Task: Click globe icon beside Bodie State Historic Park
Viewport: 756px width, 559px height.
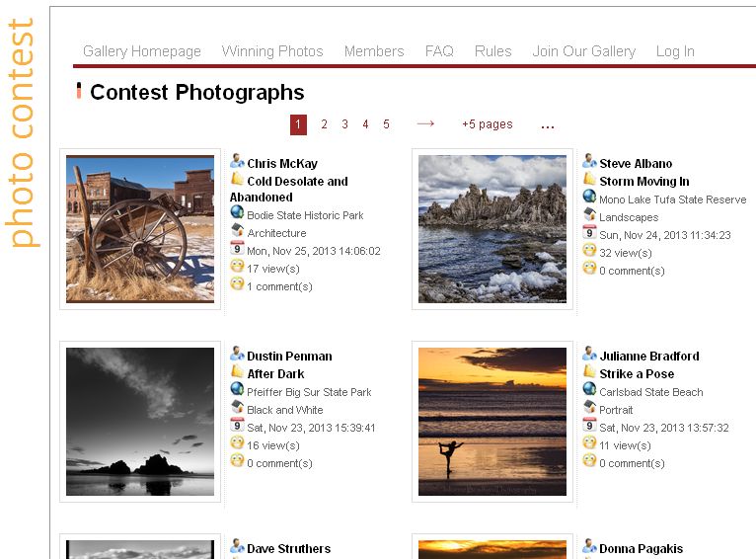Action: coord(237,212)
